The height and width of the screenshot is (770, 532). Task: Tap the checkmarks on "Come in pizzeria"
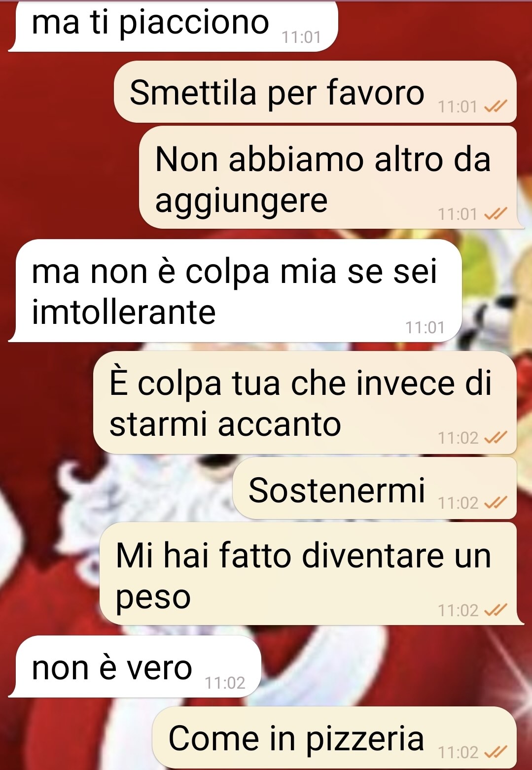coord(496,752)
